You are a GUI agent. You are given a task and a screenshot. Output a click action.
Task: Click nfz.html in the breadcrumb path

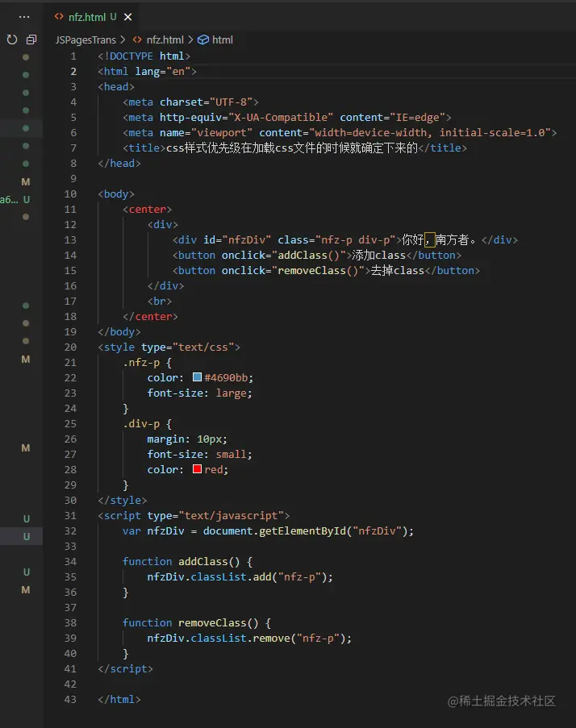(165, 40)
